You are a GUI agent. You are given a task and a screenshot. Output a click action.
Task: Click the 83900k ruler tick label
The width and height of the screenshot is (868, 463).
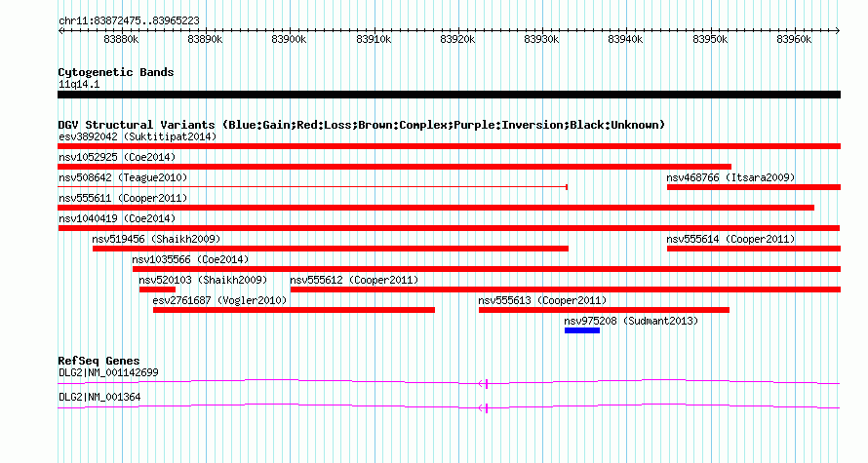click(289, 40)
